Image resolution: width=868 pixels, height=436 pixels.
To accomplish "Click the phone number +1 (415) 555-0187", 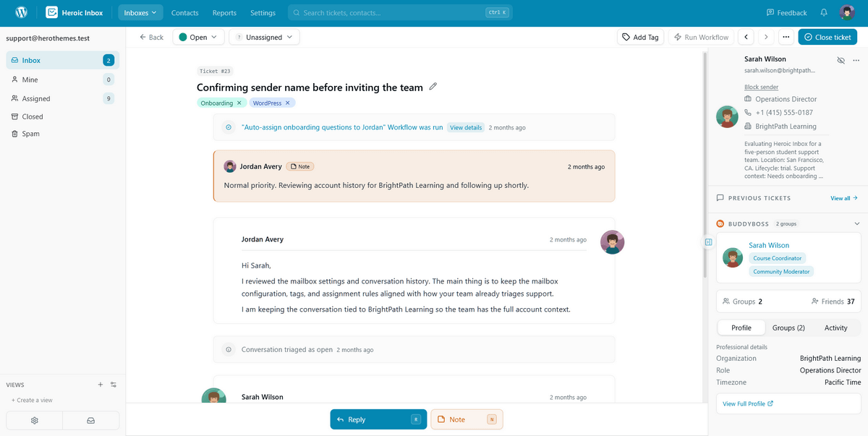I will (x=784, y=113).
